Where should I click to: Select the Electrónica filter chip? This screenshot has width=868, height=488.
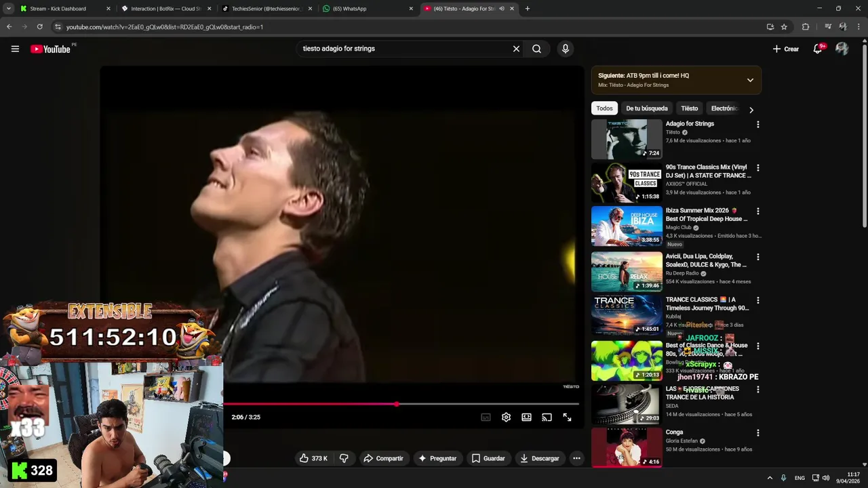pos(724,108)
